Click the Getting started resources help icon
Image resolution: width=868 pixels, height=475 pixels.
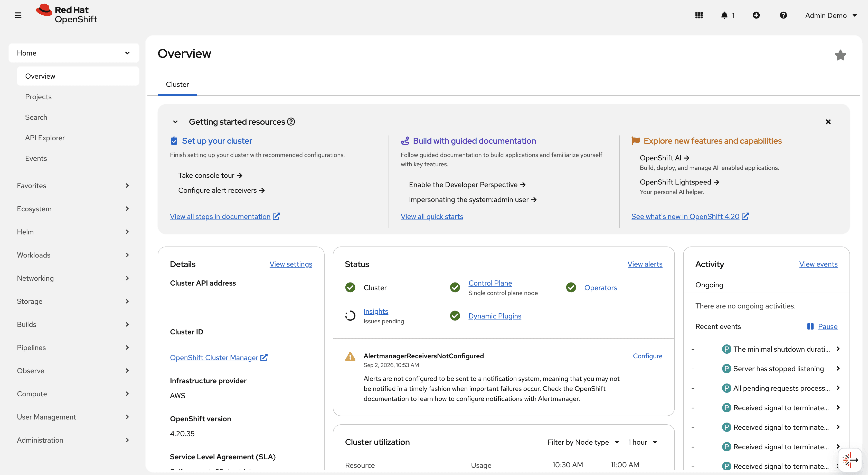[x=291, y=122]
